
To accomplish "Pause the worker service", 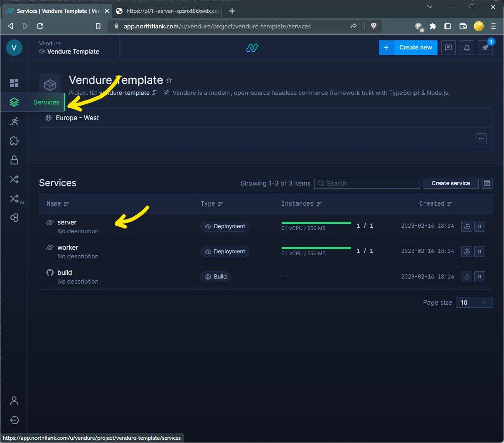I will pyautogui.click(x=480, y=252).
